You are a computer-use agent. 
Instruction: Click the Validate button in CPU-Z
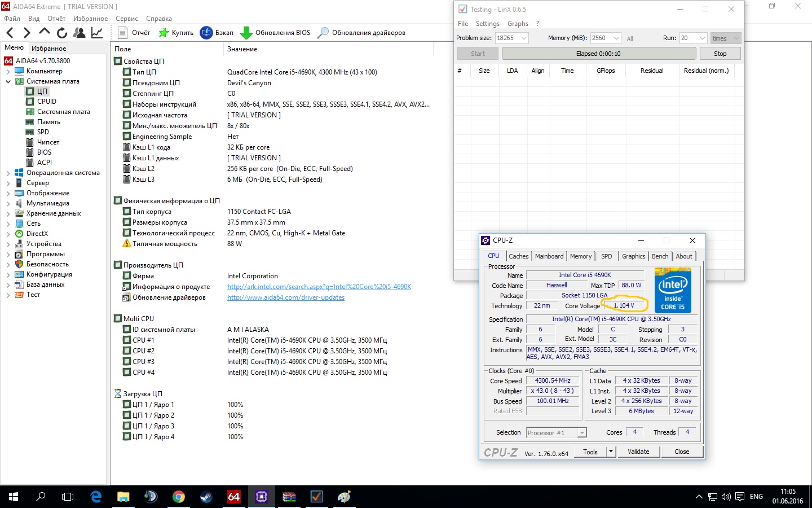tap(638, 452)
